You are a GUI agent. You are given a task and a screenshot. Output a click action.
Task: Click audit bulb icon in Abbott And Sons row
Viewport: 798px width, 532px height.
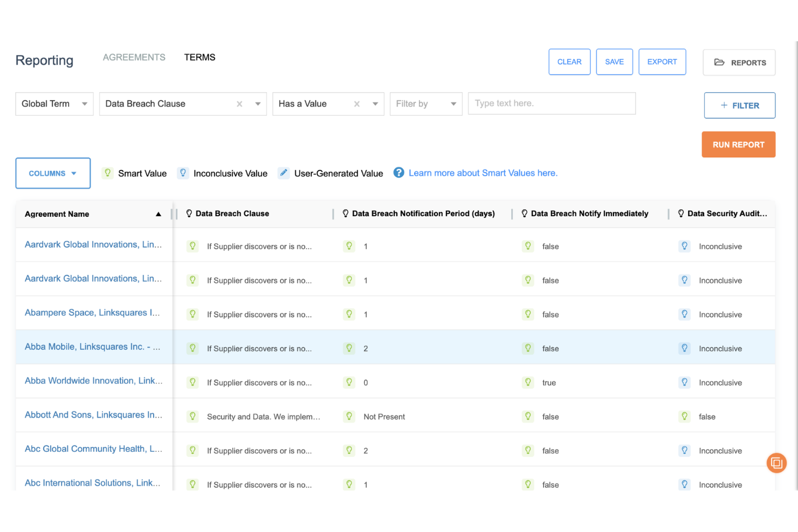pos(685,416)
